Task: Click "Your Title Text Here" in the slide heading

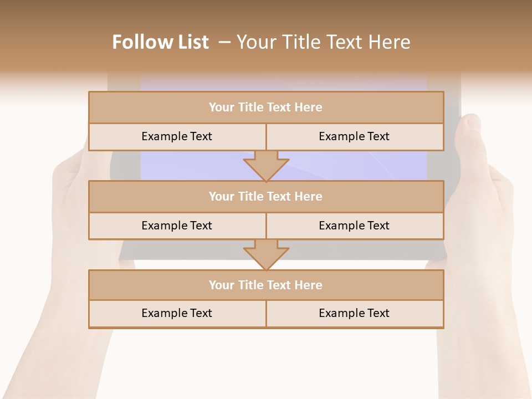Action: (x=323, y=42)
